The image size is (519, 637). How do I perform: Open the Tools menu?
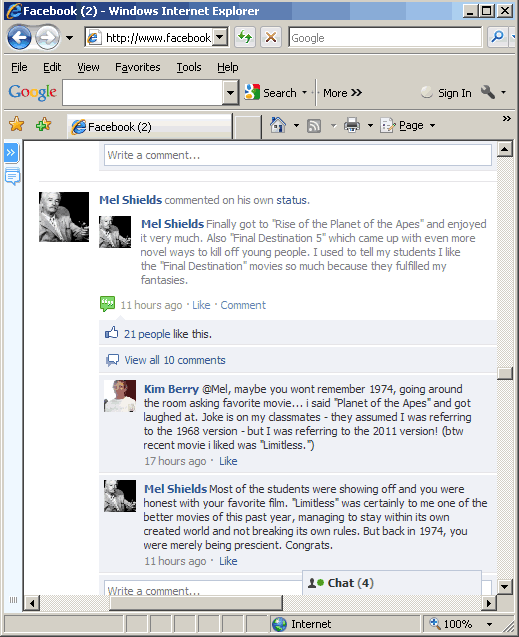[x=188, y=67]
